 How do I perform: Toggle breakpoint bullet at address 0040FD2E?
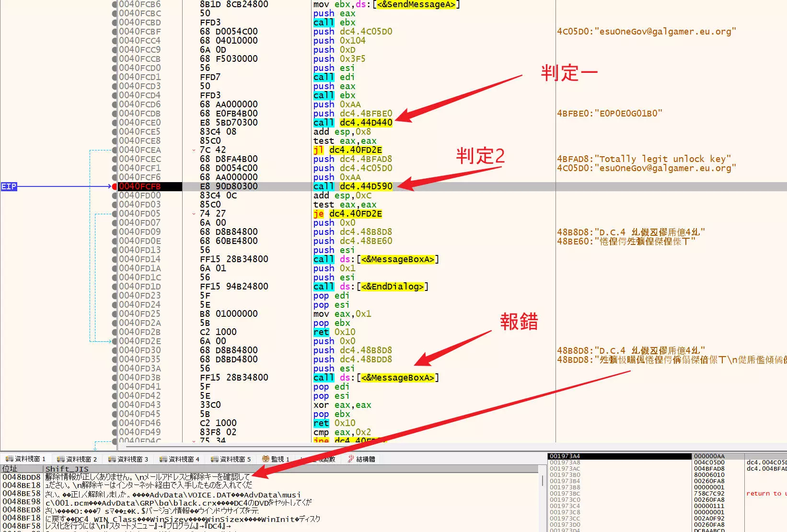pyautogui.click(x=115, y=341)
